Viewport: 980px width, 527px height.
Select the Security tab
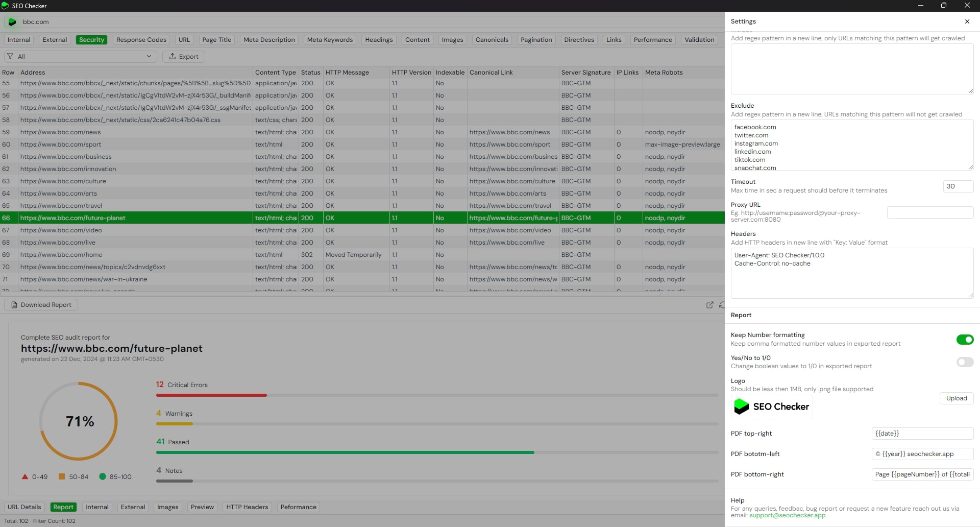(x=92, y=40)
